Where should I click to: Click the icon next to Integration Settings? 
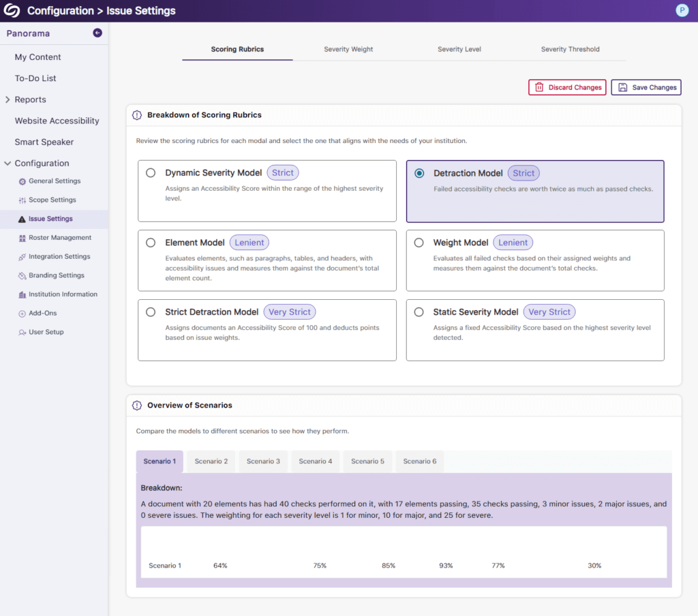tap(21, 256)
